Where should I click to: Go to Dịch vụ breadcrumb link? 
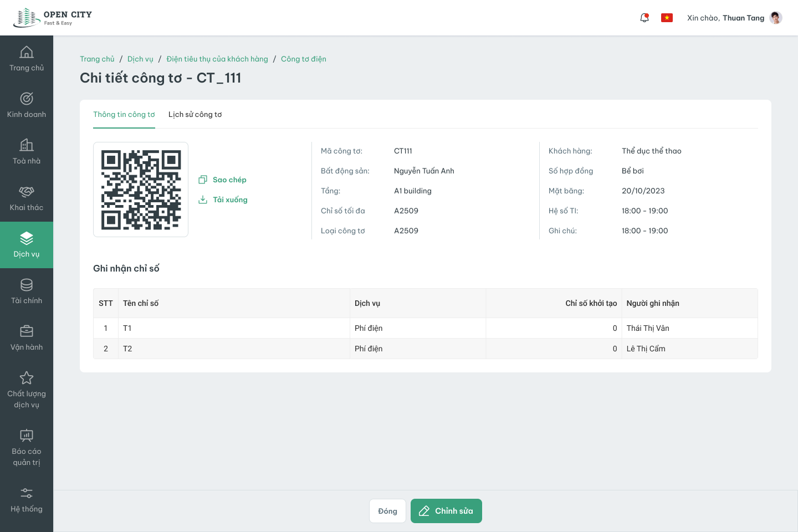(x=140, y=59)
